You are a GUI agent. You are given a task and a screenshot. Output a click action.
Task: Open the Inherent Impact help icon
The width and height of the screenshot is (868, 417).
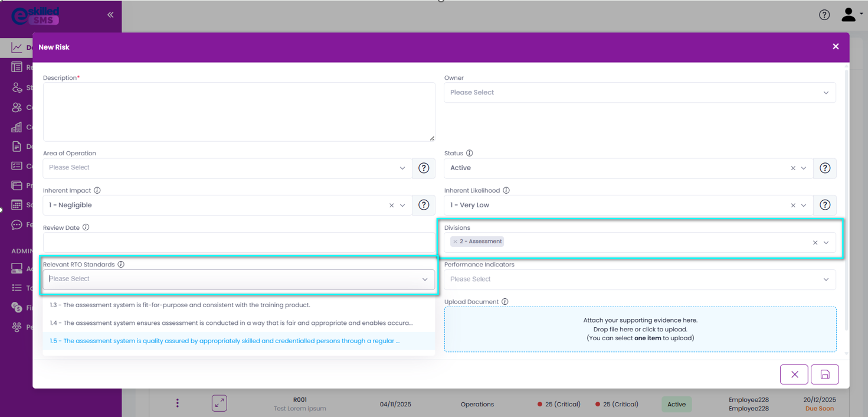(x=424, y=205)
